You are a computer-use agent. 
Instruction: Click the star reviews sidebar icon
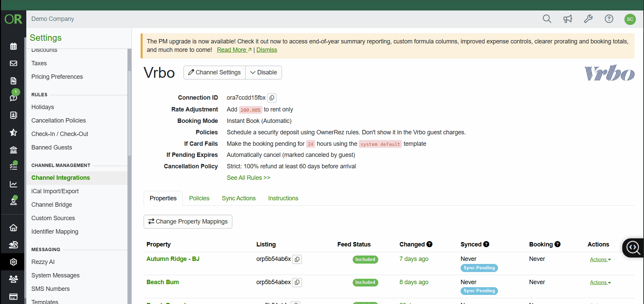[13, 132]
